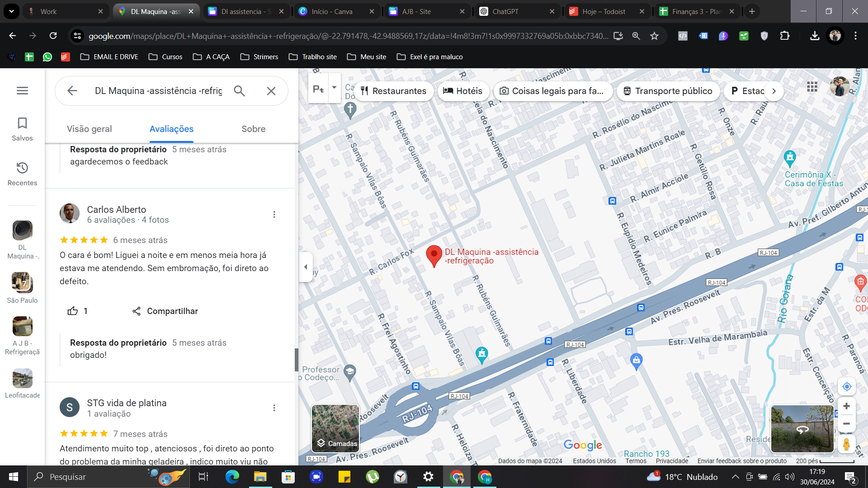
Task: Open the Chrome downloads icon
Action: point(815,36)
